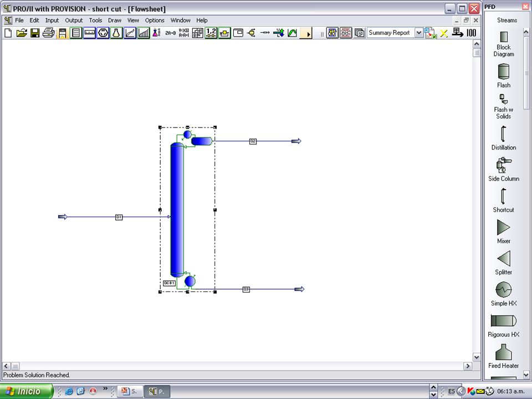
Task: Open the Summary Report dropdown arrow
Action: (419, 33)
